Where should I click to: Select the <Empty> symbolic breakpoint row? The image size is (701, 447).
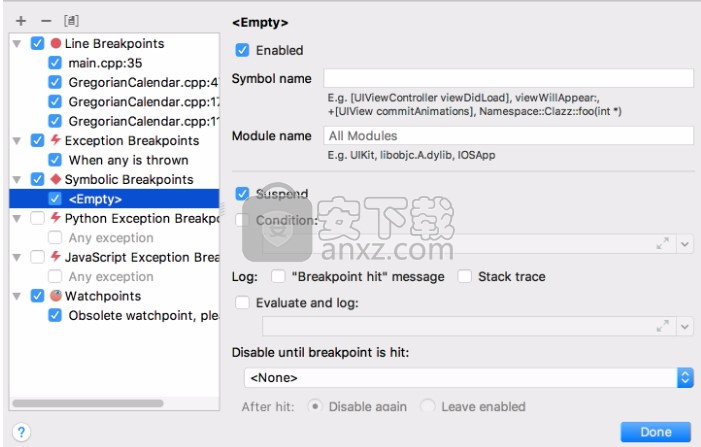tap(114, 198)
